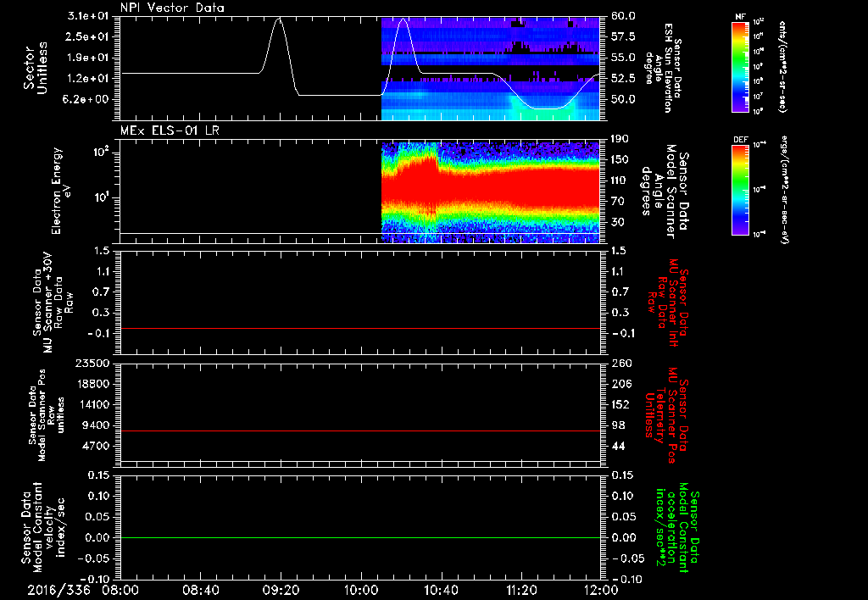Click the "190" scanner angle tick
868x600 pixels.
(x=620, y=139)
